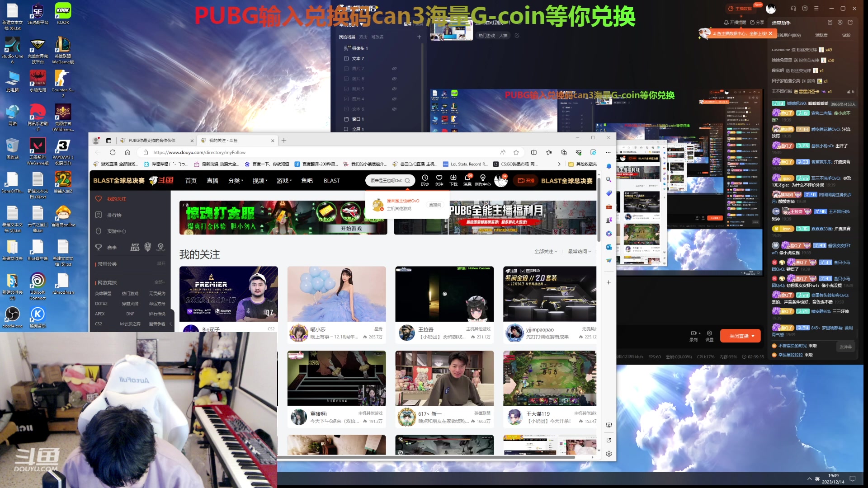Click the search magnifier in Edge sidebar
Viewport: 868px width, 488px height.
[x=609, y=179]
